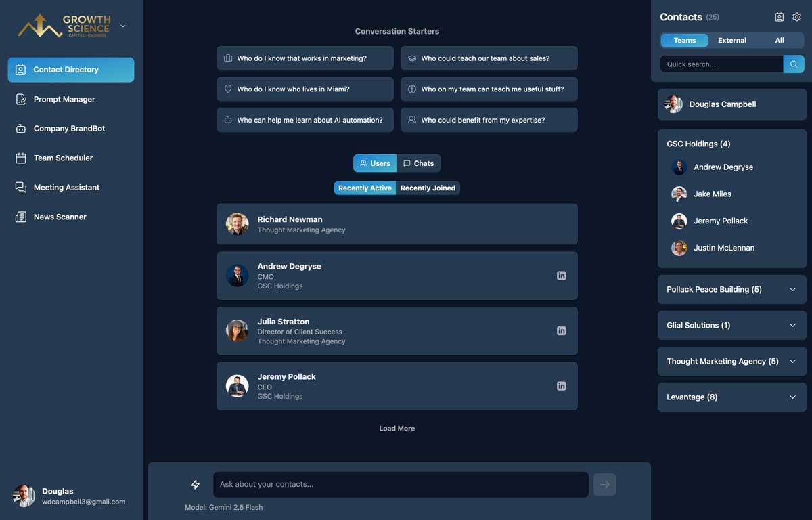
Task: Select Jeremy Pollack in GSC Holdings list
Action: [x=732, y=221]
